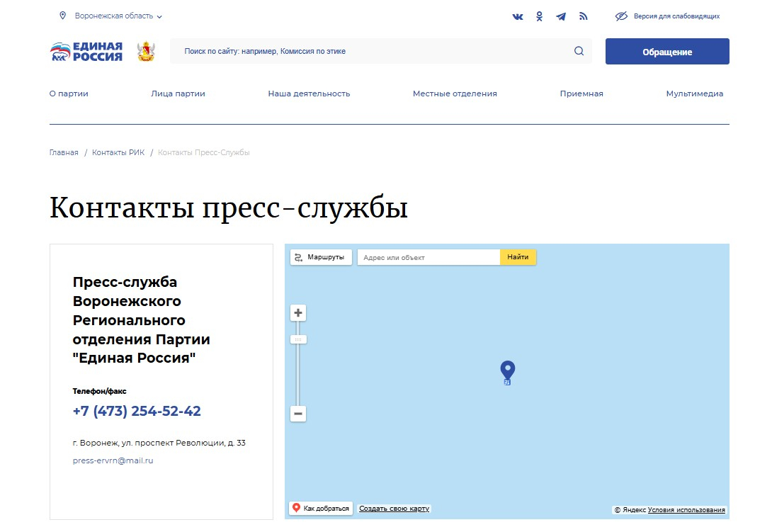772x532 pixels.
Task: Click the Контакты Пресс-Службы breadcrumb text
Action: click(x=204, y=153)
